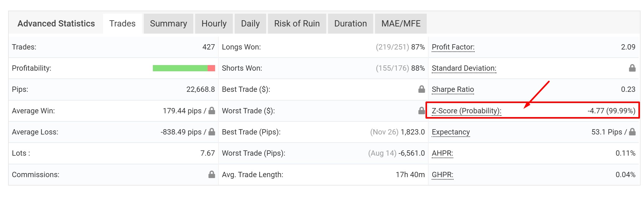This screenshot has width=644, height=198.
Task: Click the Worst Trade ($) lock icon
Action: coord(421,111)
